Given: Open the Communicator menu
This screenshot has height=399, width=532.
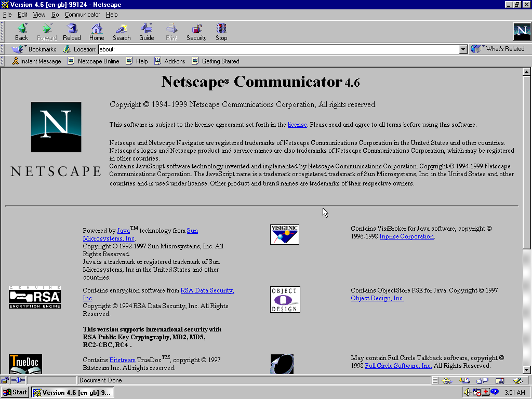Looking at the screenshot, I should coord(82,15).
